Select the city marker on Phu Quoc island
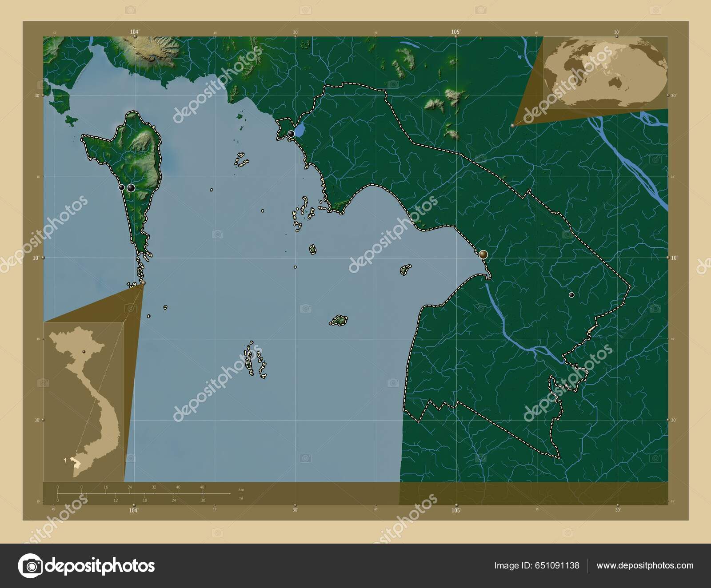Image resolution: width=711 pixels, height=588 pixels. 121,187
